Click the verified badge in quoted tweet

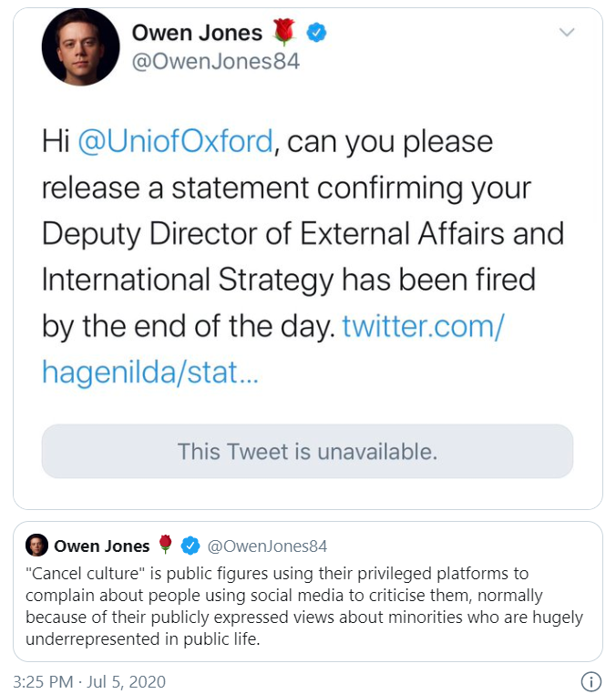(190, 546)
